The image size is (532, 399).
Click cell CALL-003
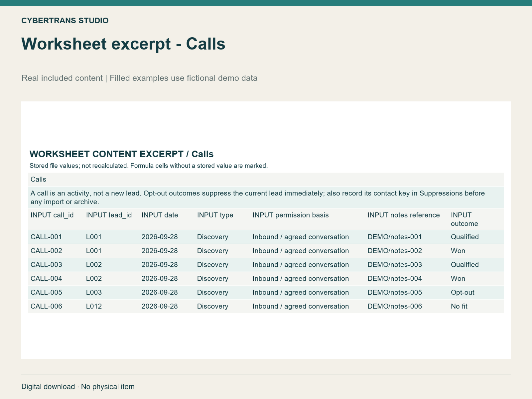[46, 265]
